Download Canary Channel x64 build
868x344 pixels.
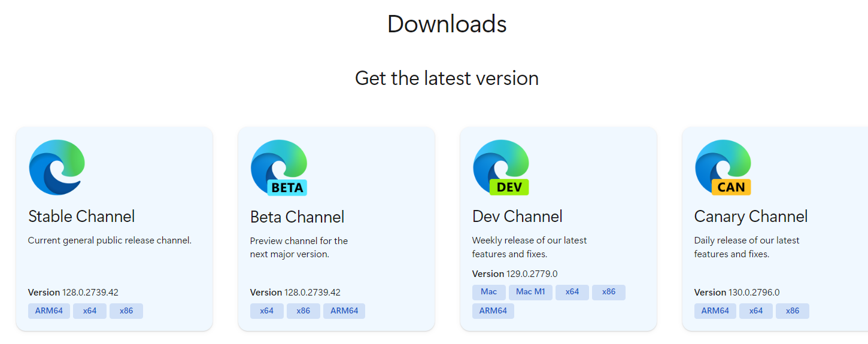pyautogui.click(x=756, y=311)
